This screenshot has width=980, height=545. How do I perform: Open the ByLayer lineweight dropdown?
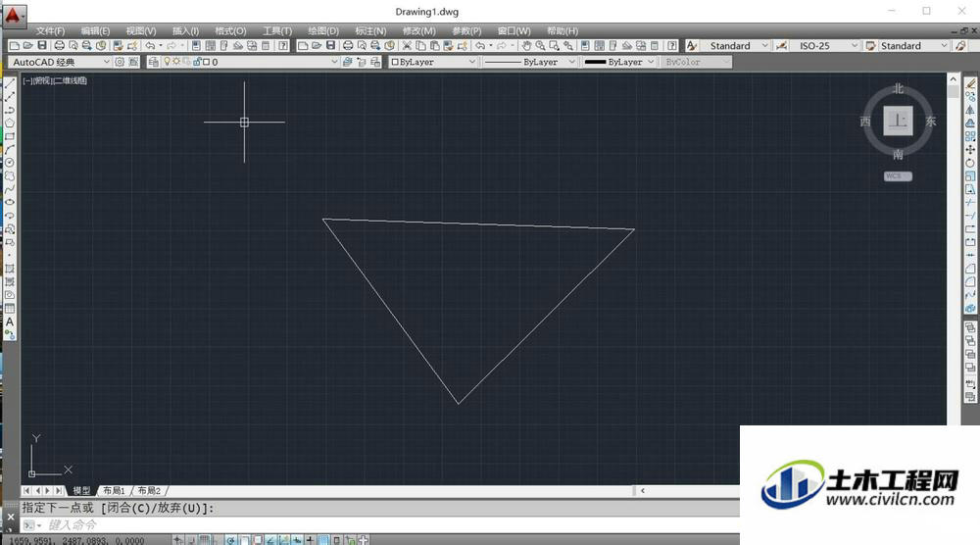651,62
